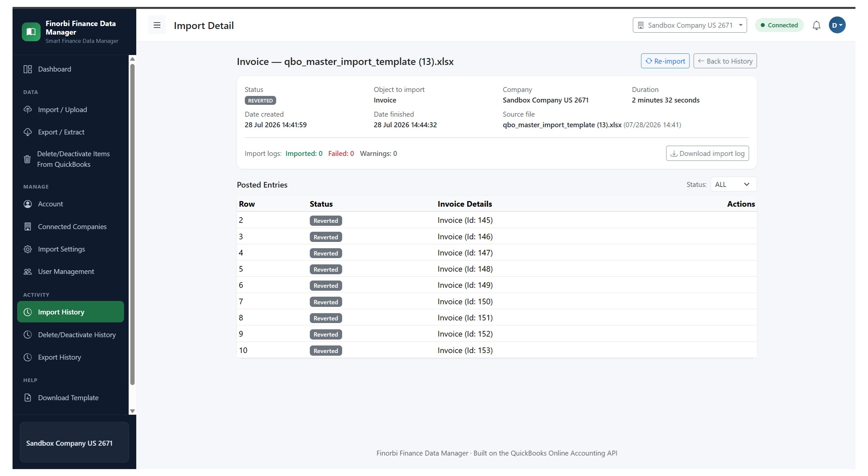Click the Finorbi book logo icon

[31, 32]
